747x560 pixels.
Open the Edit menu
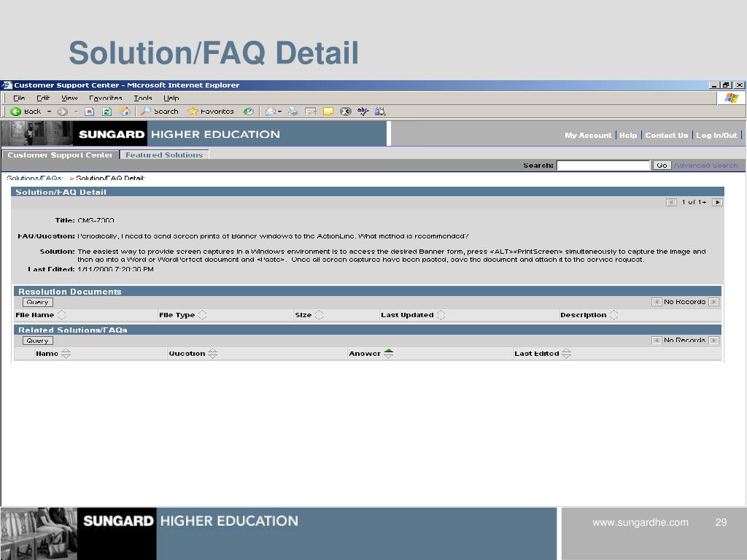pos(43,98)
